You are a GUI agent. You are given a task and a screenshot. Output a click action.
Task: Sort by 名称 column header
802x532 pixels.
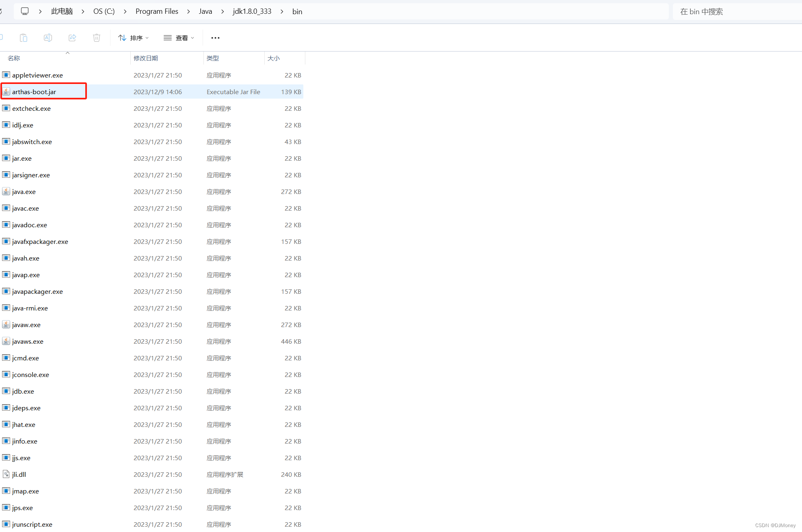tap(14, 58)
